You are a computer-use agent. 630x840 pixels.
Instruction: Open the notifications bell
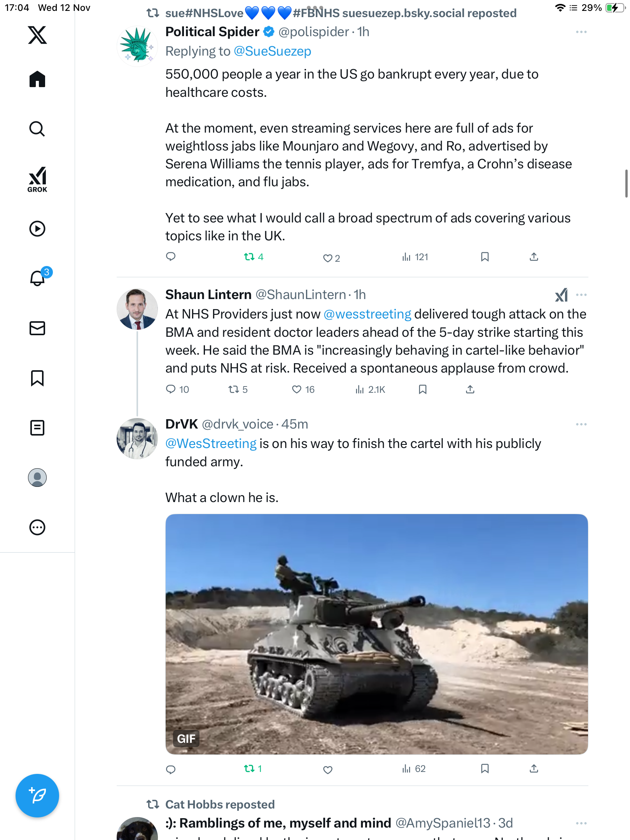point(37,278)
